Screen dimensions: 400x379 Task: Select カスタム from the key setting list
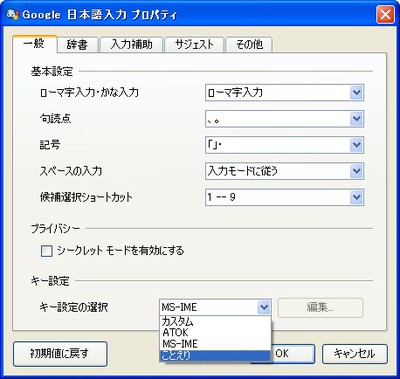pyautogui.click(x=215, y=322)
